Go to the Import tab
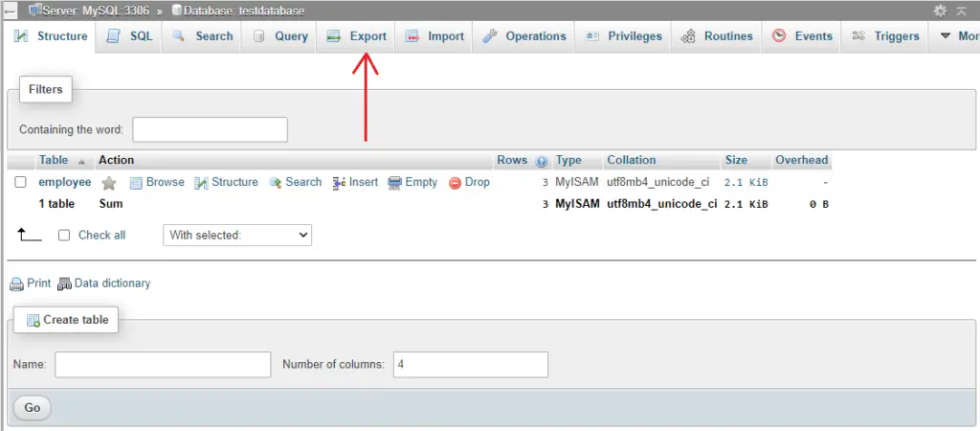This screenshot has width=980, height=431. tap(434, 36)
